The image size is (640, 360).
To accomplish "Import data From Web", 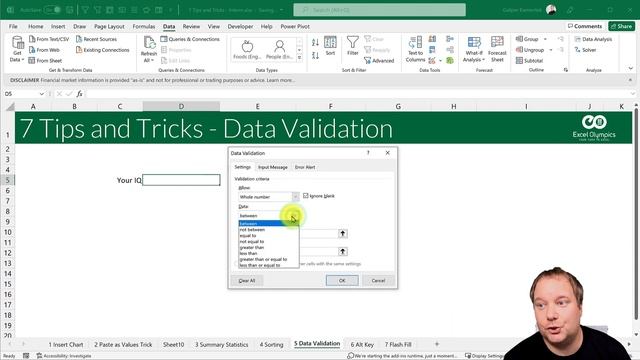I will 44,50.
